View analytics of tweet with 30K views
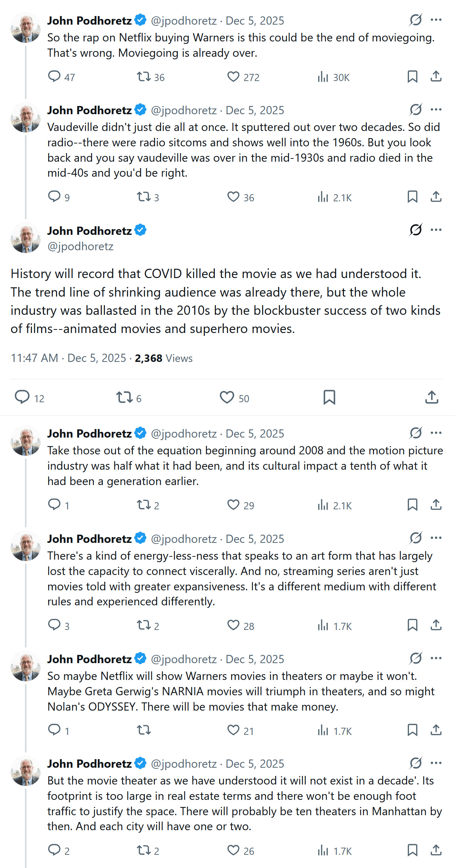 pos(323,77)
